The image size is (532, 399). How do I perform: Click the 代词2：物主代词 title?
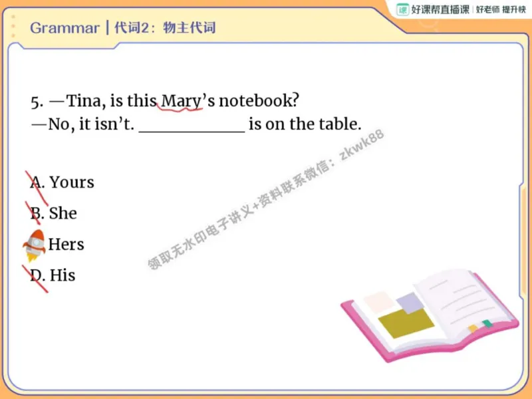point(165,28)
